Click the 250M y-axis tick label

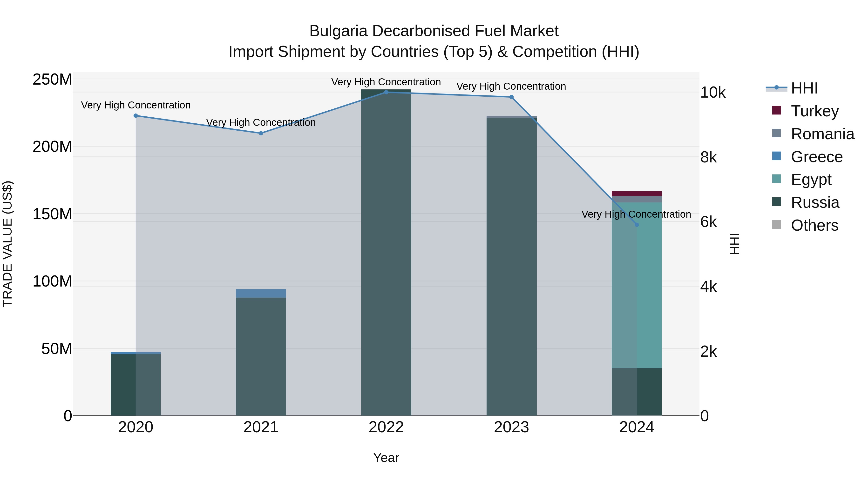tap(52, 80)
